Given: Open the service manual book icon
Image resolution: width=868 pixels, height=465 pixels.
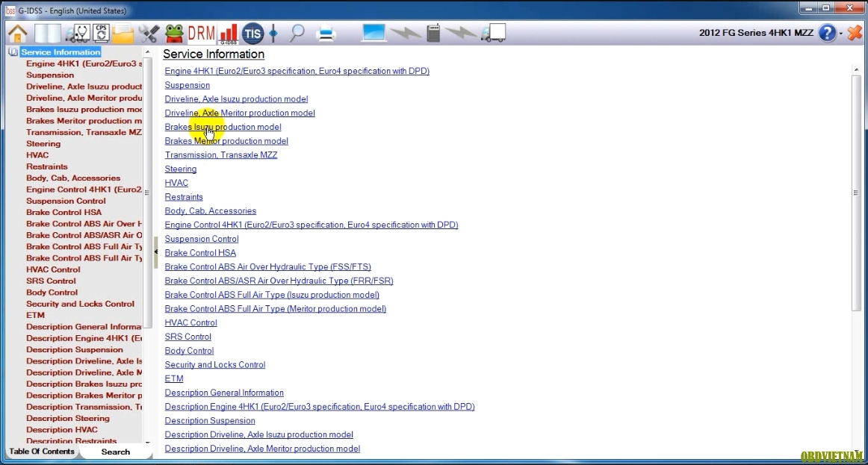Looking at the screenshot, I should (47, 33).
